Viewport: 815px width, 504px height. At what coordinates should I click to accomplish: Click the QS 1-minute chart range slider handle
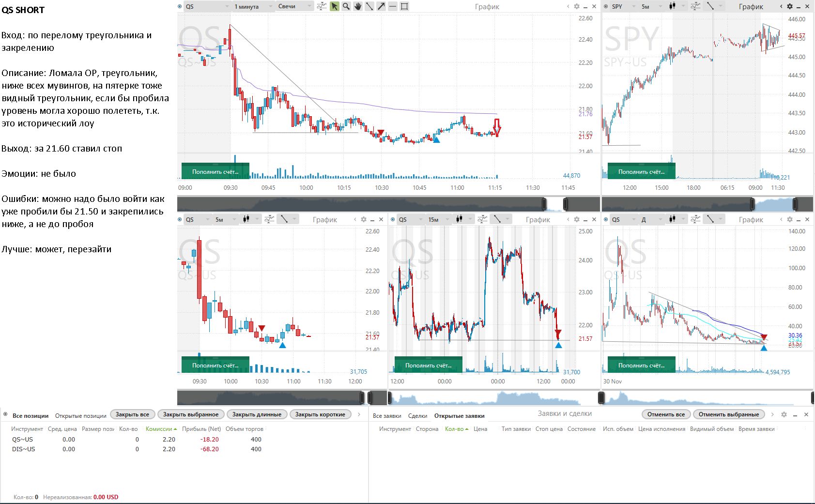(544, 204)
